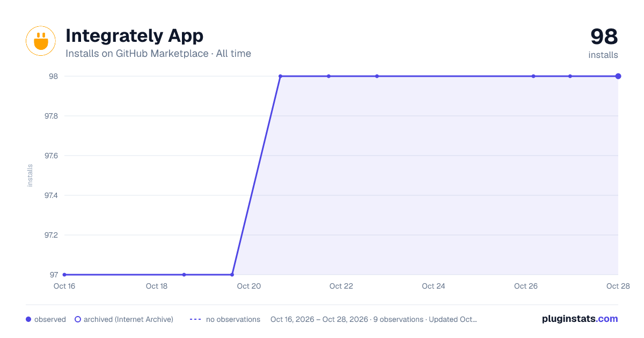644x338 pixels.
Task: Click the date range and 9 observations footer text
Action: (374, 319)
